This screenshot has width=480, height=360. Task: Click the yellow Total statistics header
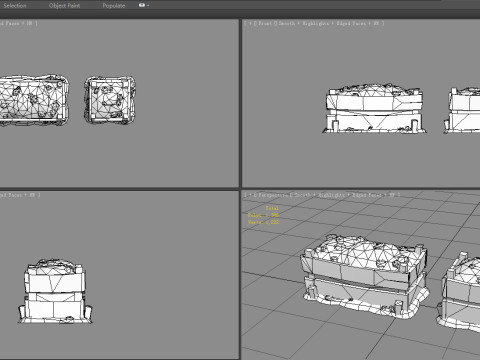click(x=272, y=208)
